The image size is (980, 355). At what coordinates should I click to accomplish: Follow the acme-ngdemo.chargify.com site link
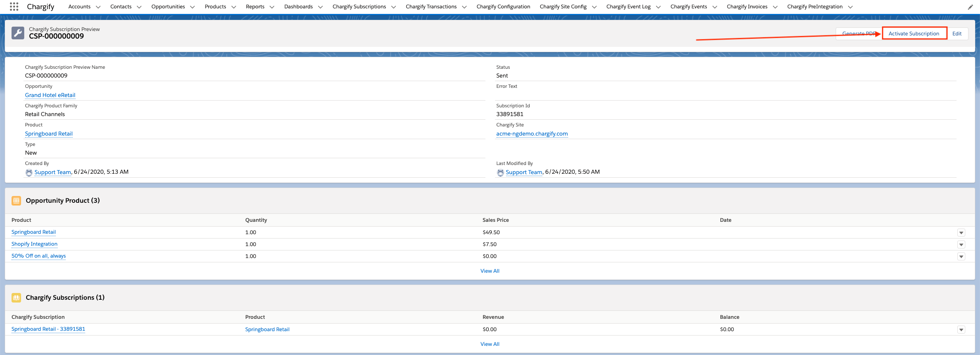[532, 134]
